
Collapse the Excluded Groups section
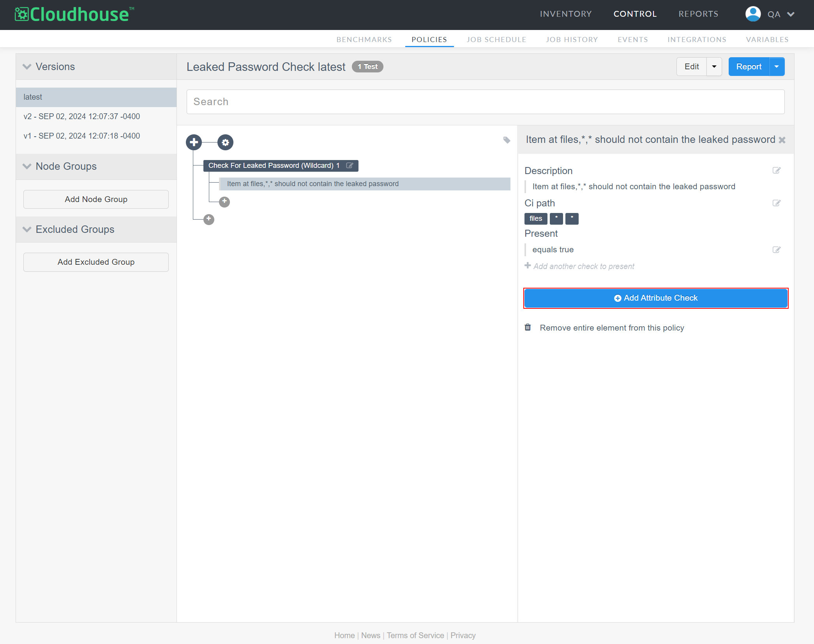tap(27, 229)
